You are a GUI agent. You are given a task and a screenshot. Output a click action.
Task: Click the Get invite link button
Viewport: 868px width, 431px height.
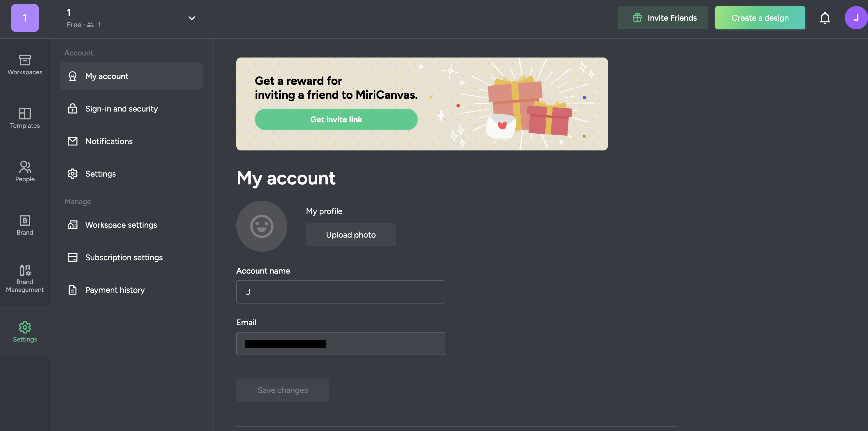[x=336, y=119]
